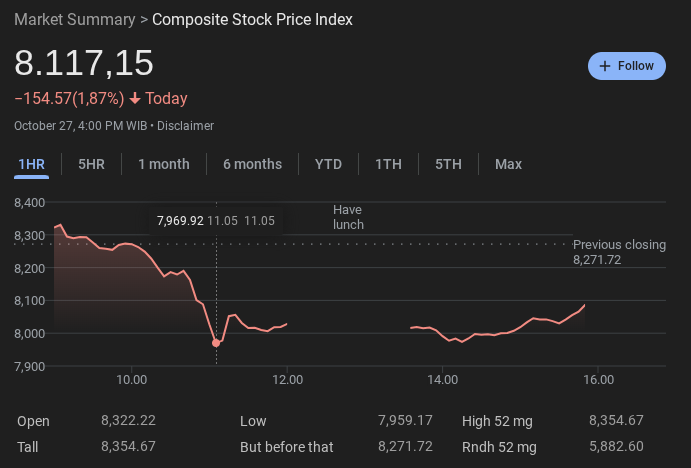Screen dimensions: 691x468
Task: Select the 1TH range tab
Action: pos(388,164)
